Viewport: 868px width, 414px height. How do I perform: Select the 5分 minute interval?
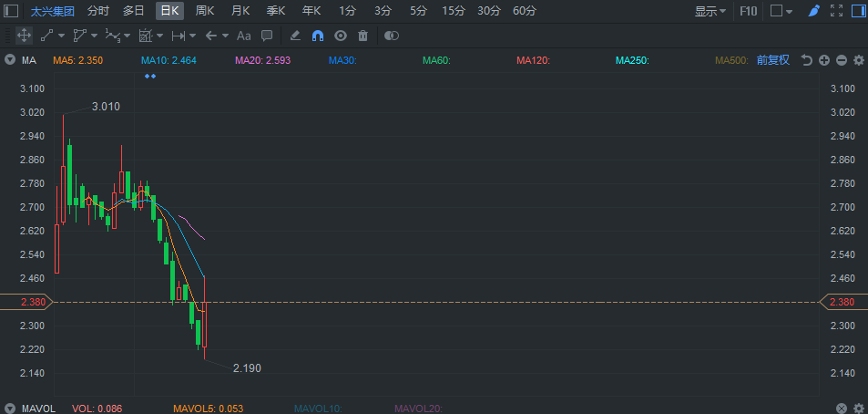tap(418, 11)
